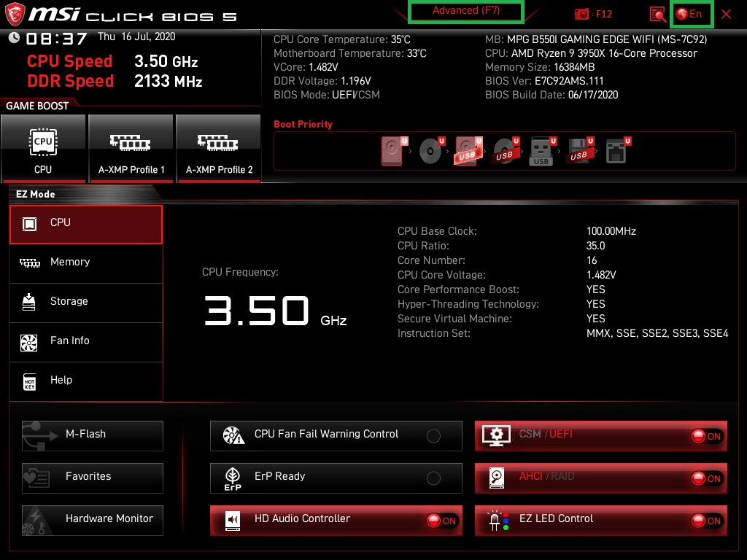Open the Help hotkey tab
This screenshot has width=747, height=560.
click(86, 381)
